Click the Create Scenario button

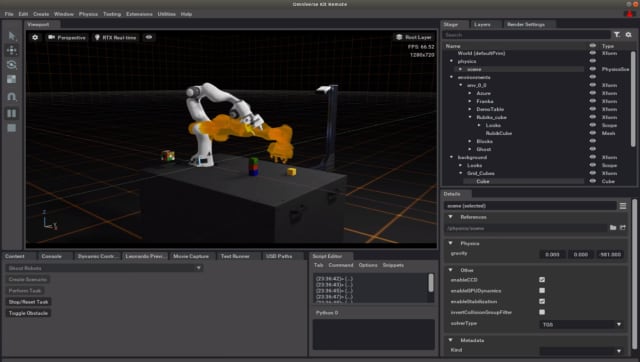(x=28, y=280)
